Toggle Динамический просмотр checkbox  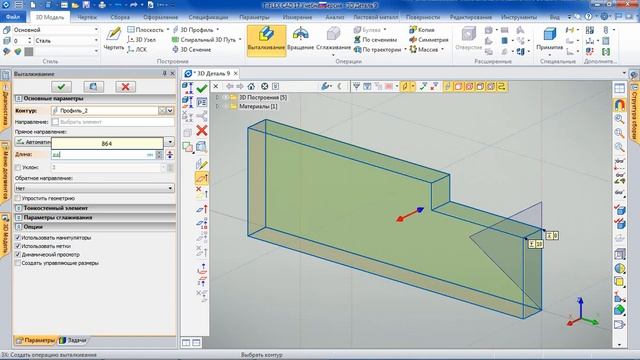(18, 254)
